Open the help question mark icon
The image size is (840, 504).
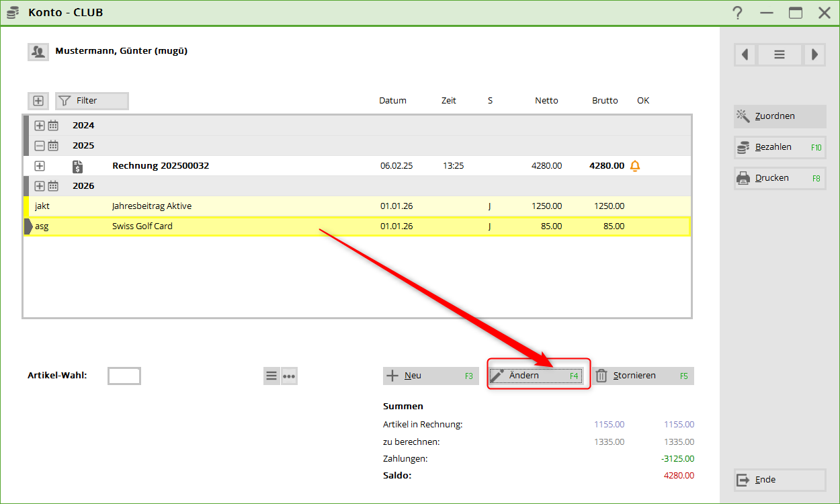click(738, 13)
